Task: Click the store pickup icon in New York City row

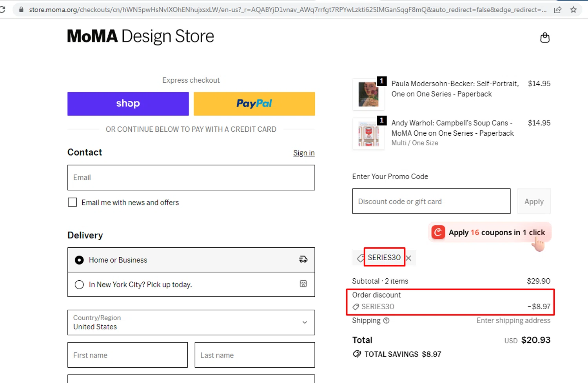Action: [x=303, y=284]
